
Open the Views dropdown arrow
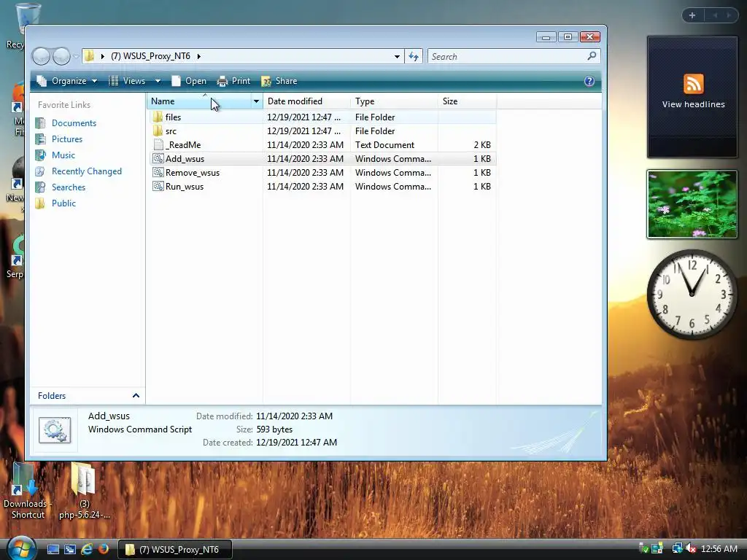[158, 81]
